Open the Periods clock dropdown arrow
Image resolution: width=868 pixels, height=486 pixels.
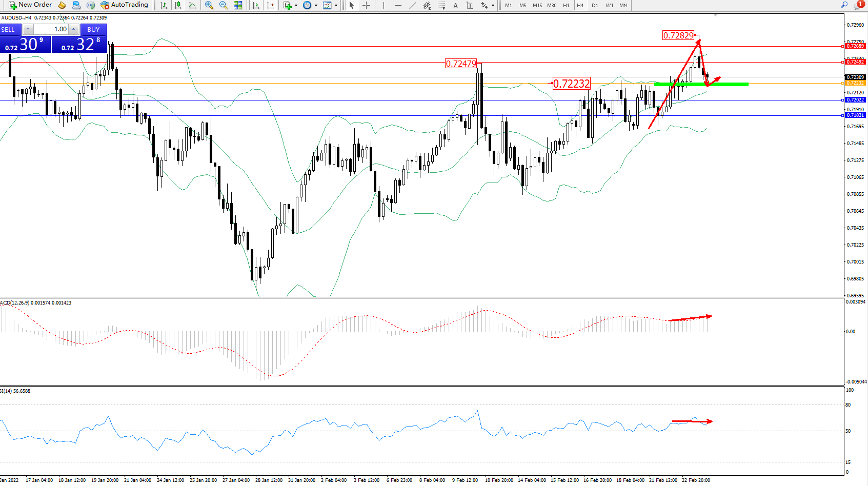316,5
